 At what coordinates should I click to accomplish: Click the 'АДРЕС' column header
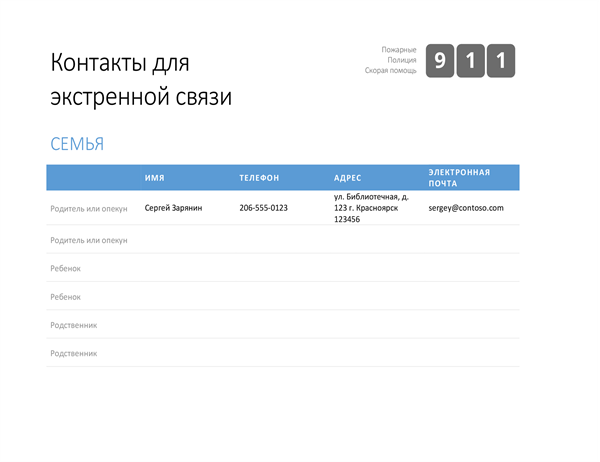tap(347, 178)
